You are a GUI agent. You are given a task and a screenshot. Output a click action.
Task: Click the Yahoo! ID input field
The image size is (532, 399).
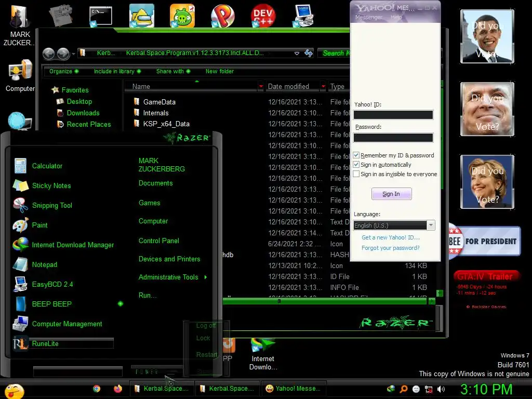[x=393, y=115]
